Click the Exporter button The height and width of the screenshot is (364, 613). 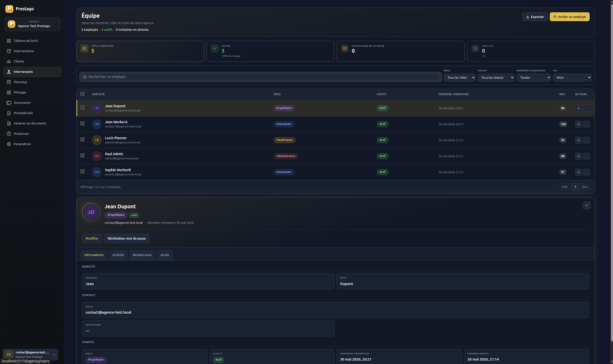point(535,17)
